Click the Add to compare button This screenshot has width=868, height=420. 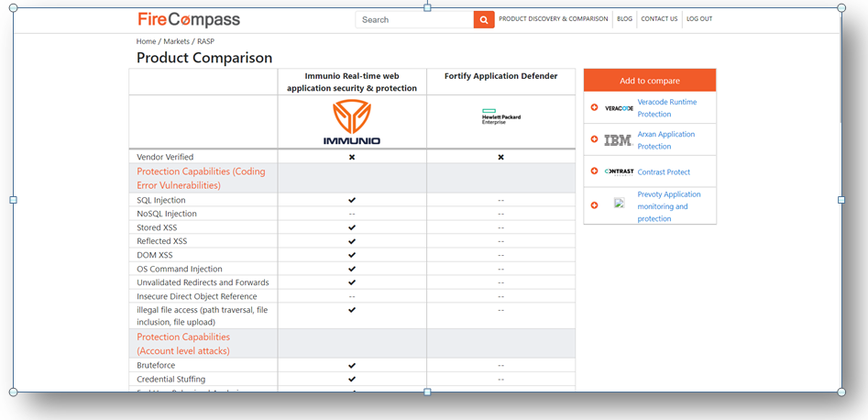650,81
